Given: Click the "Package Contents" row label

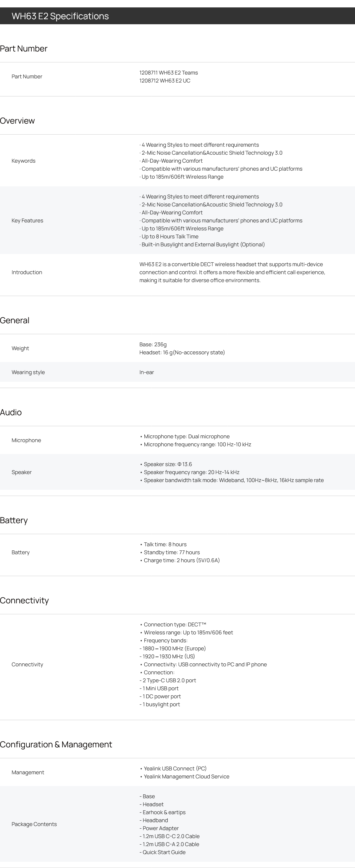Looking at the screenshot, I should tap(34, 824).
